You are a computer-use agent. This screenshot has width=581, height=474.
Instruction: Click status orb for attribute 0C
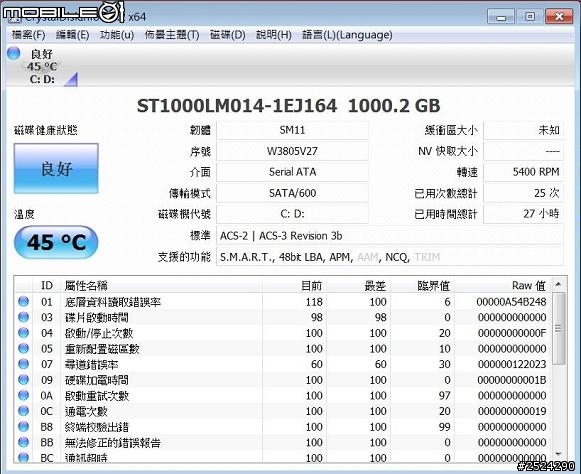point(23,411)
